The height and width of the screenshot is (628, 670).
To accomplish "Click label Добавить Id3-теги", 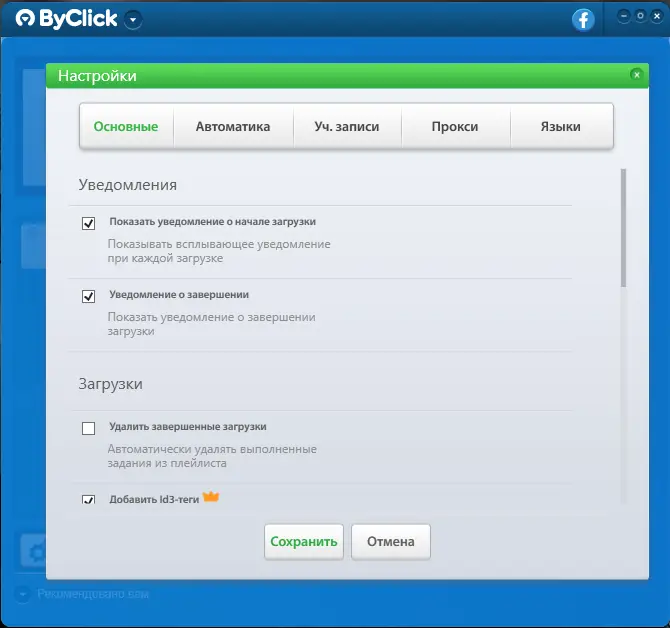I will (154, 499).
